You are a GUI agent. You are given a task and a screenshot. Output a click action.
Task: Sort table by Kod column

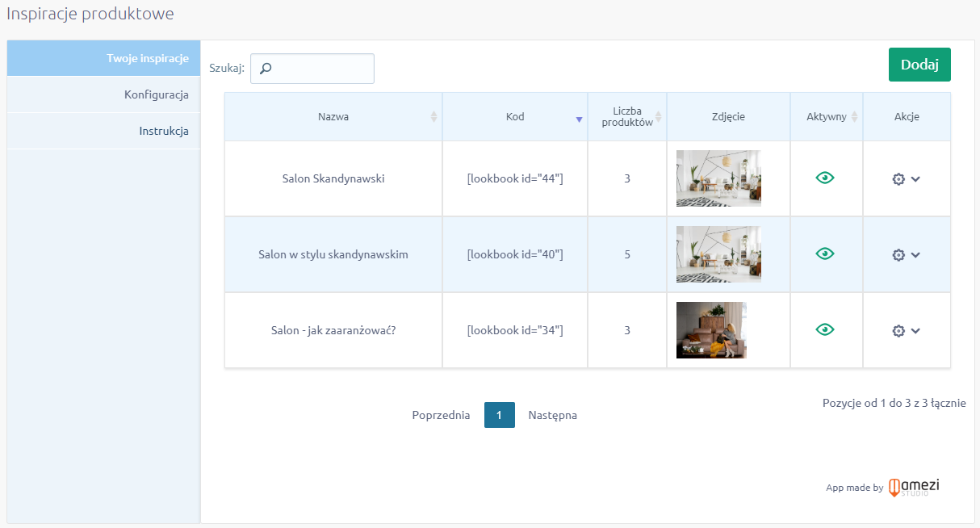coord(515,117)
